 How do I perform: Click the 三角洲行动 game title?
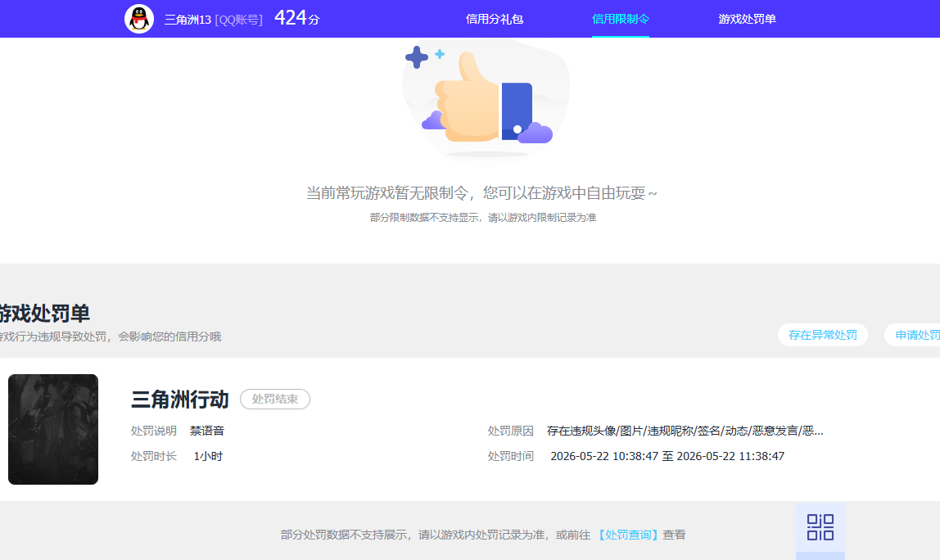(x=180, y=400)
